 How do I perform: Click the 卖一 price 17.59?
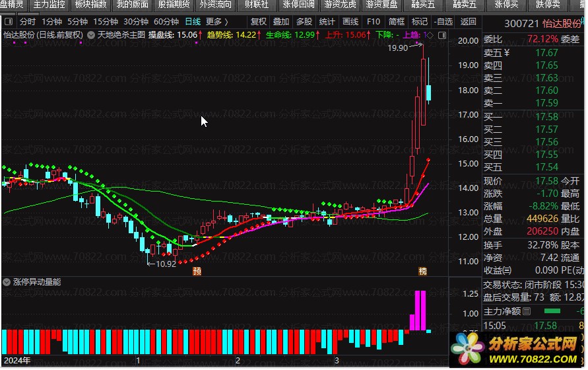546,103
